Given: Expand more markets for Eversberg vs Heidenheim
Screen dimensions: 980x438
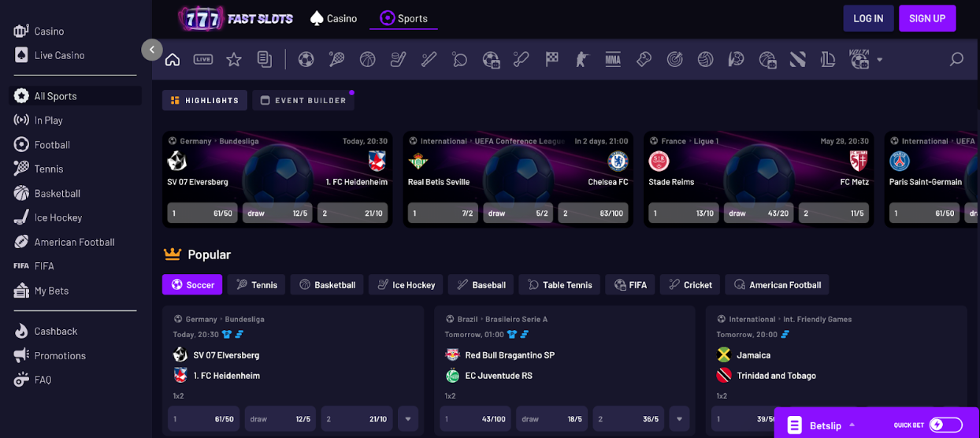Looking at the screenshot, I should (407, 419).
